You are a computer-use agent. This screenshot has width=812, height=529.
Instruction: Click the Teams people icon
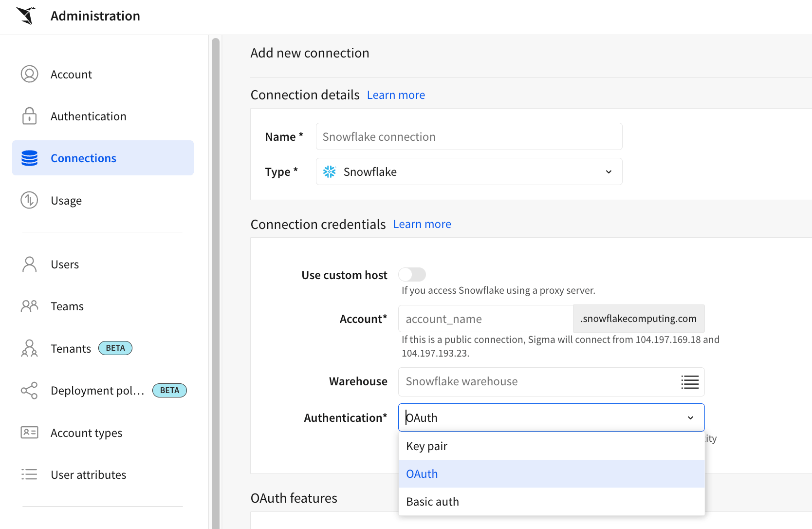29,306
